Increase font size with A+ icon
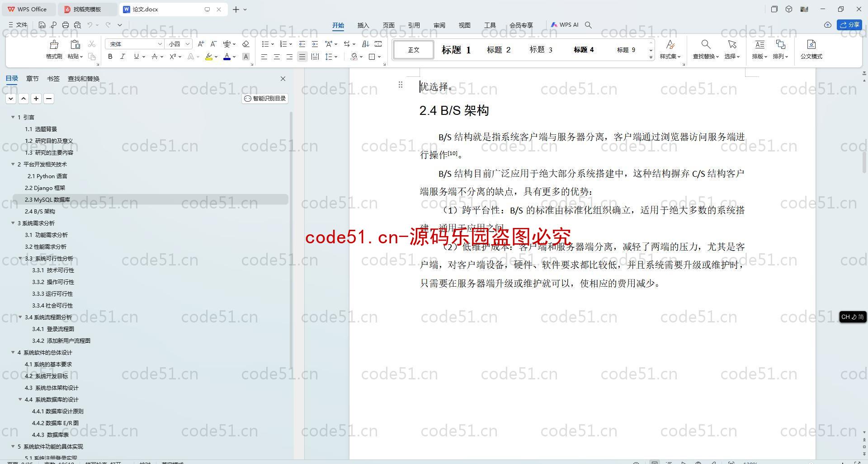Viewport: 868px width, 464px height. point(201,44)
